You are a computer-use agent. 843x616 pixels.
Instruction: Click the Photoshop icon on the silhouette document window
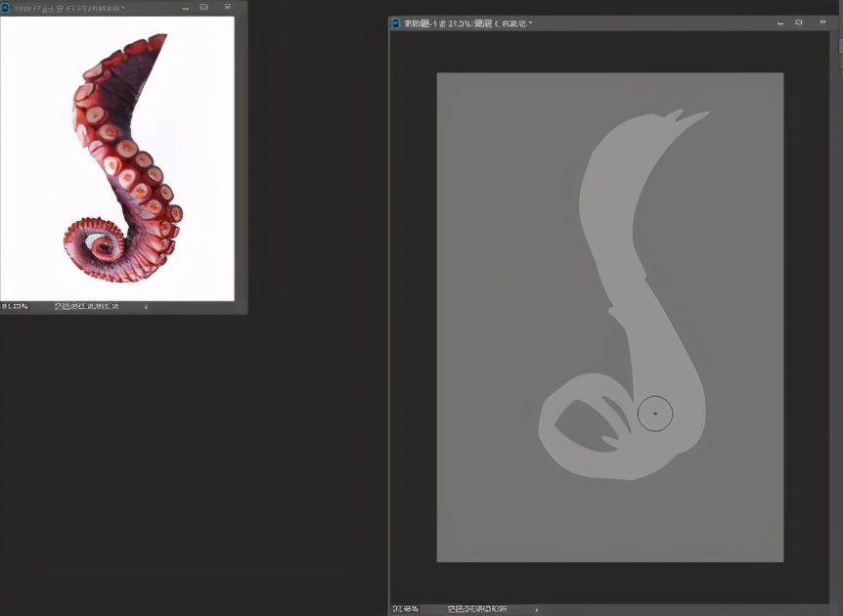pyautogui.click(x=395, y=22)
